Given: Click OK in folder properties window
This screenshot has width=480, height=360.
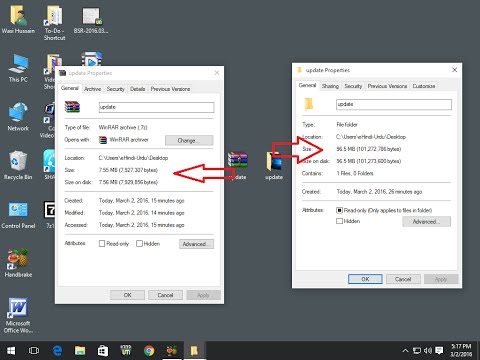Looking at the screenshot, I should [x=365, y=279].
